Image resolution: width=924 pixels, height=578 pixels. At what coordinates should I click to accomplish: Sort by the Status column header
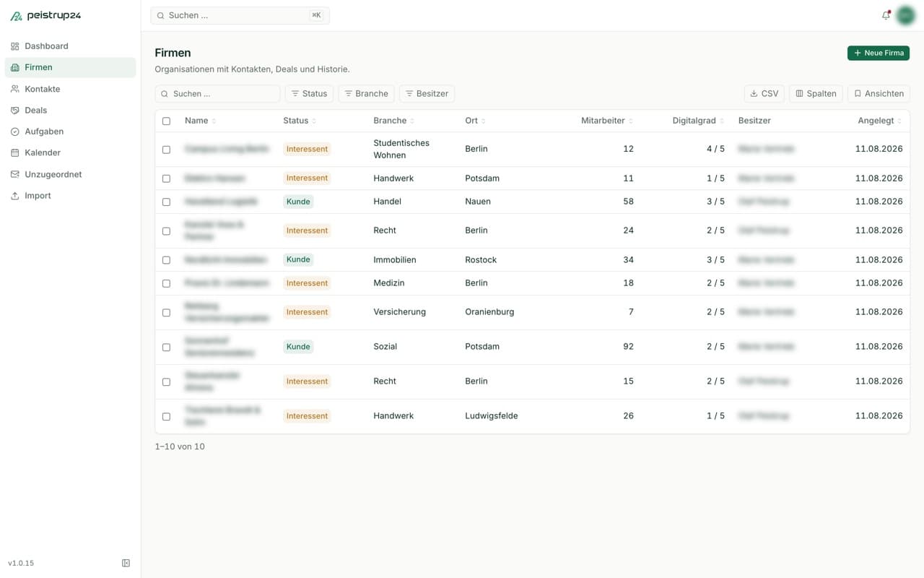[x=300, y=121]
